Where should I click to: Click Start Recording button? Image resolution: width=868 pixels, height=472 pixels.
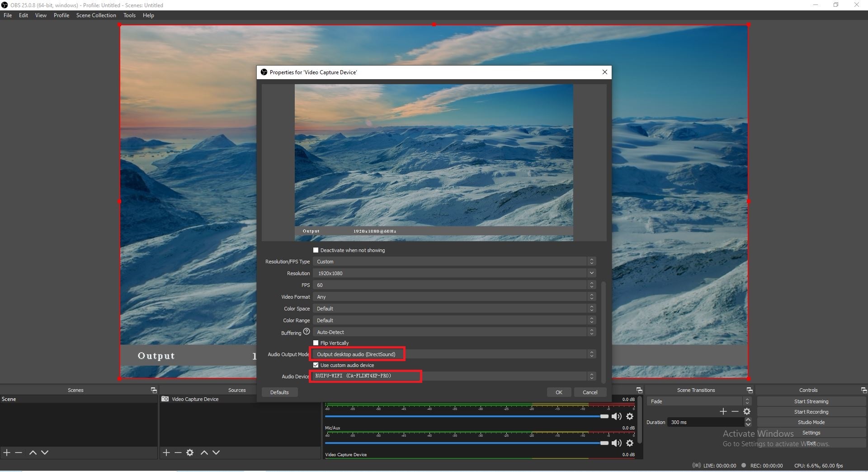coord(811,412)
